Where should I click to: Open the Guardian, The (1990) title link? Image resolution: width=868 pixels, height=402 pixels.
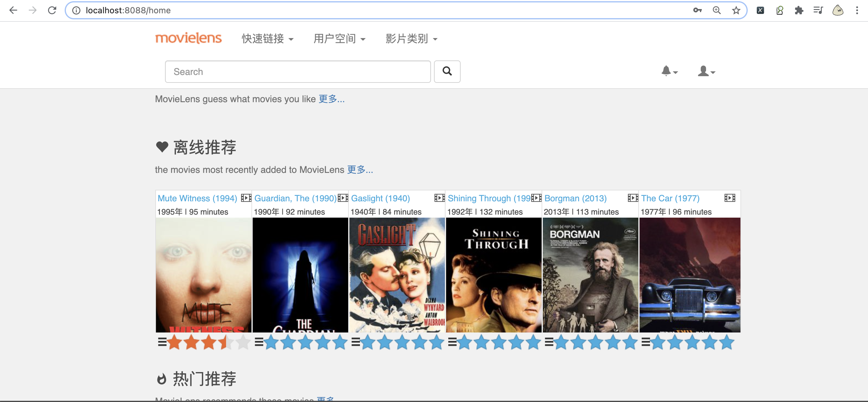296,198
